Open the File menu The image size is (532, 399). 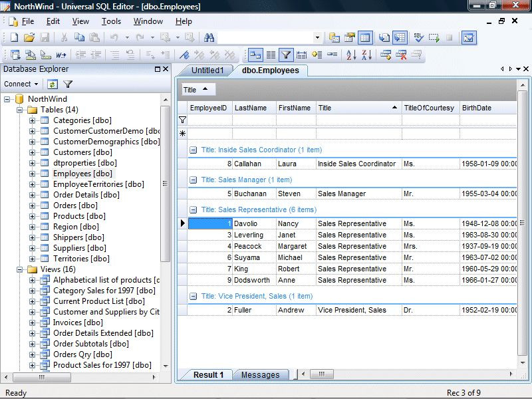28,21
